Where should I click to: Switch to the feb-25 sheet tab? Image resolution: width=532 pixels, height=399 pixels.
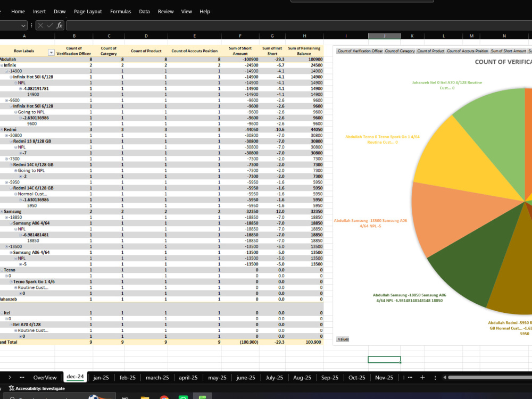pos(128,377)
